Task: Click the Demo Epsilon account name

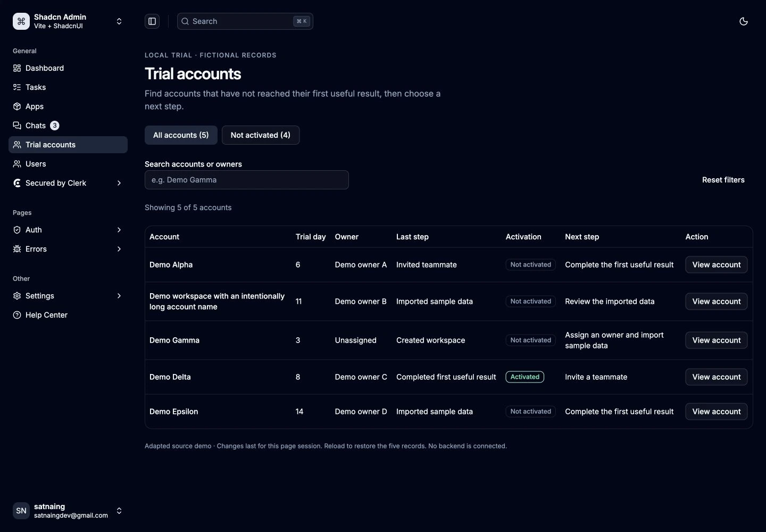Action: coord(174,412)
